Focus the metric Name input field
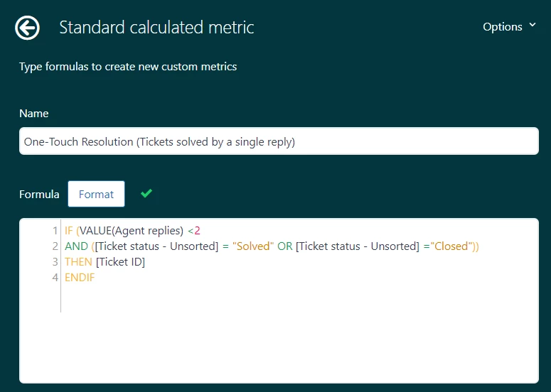 click(x=279, y=141)
